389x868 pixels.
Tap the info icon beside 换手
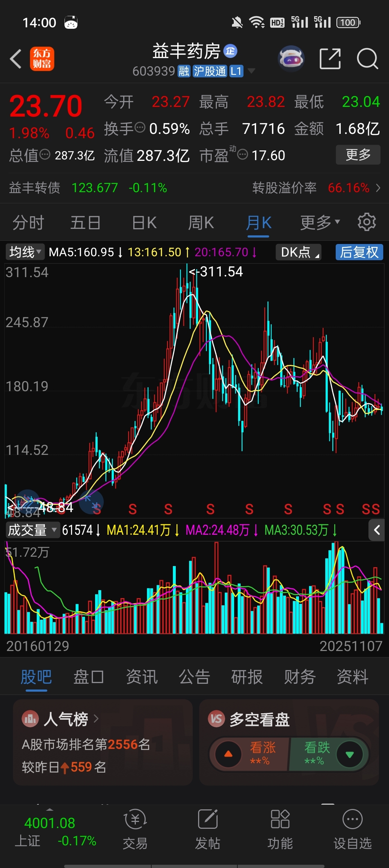pos(140,127)
